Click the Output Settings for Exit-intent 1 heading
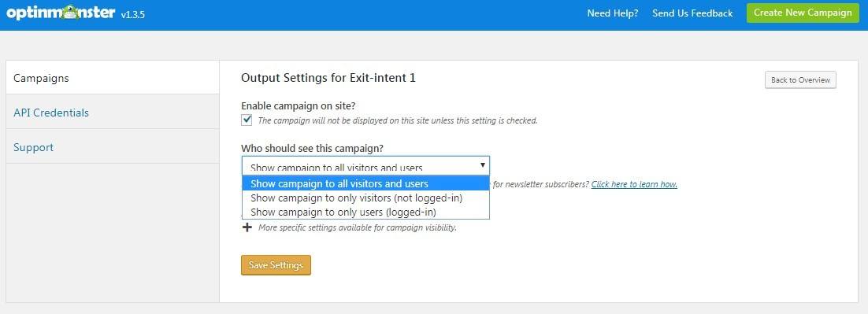The width and height of the screenshot is (868, 314). (x=328, y=78)
